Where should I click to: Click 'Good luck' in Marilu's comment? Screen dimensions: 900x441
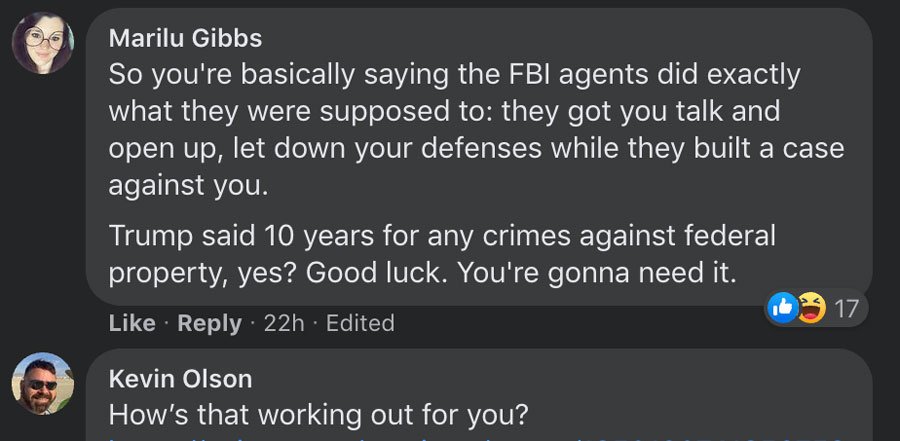(x=374, y=273)
